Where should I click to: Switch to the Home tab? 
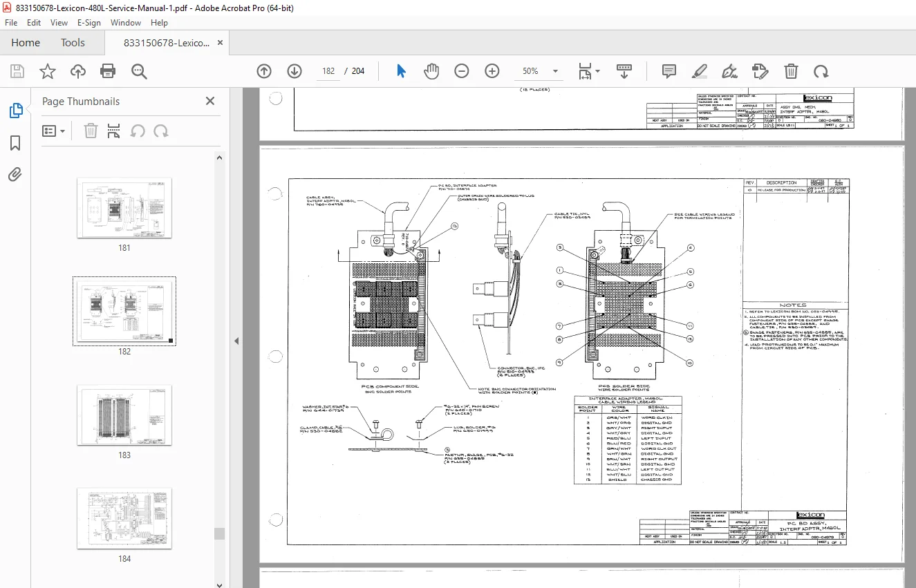point(26,43)
